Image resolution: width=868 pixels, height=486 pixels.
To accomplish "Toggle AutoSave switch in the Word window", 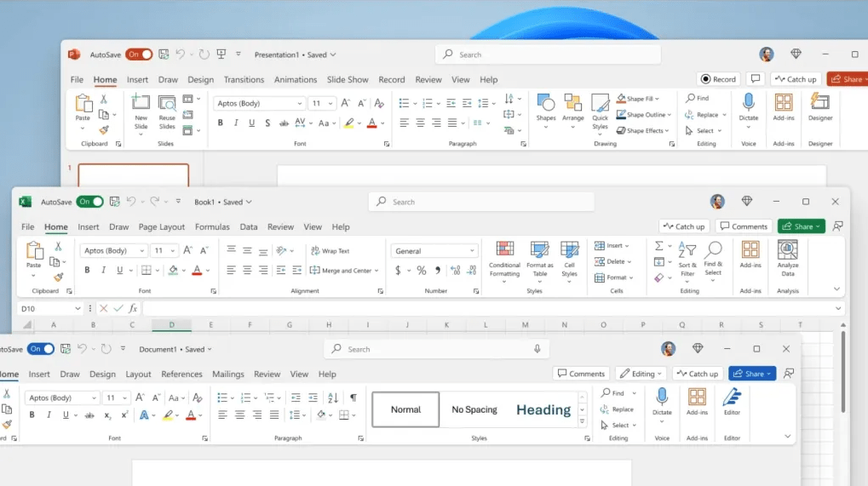I will tap(41, 349).
